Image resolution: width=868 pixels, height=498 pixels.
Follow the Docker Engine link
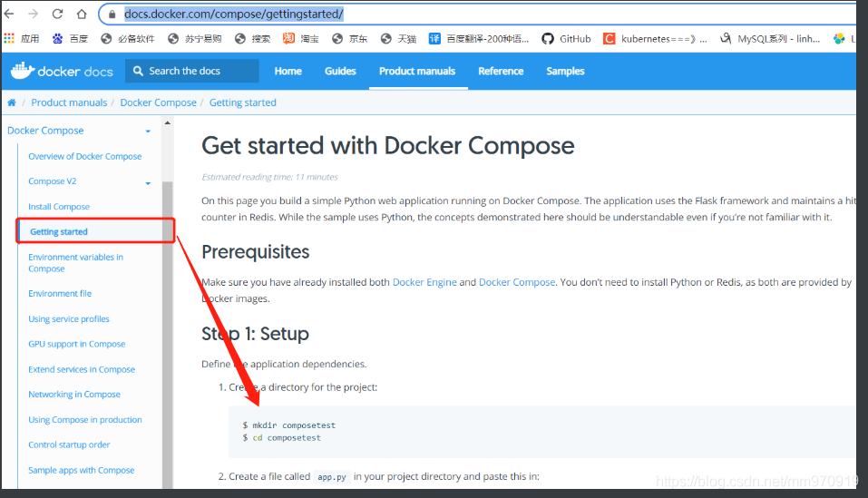click(x=424, y=282)
